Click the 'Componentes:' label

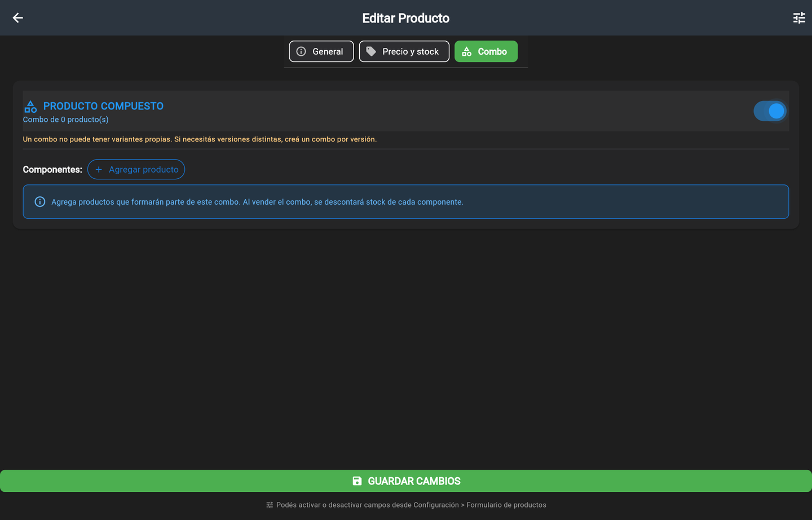pos(52,170)
